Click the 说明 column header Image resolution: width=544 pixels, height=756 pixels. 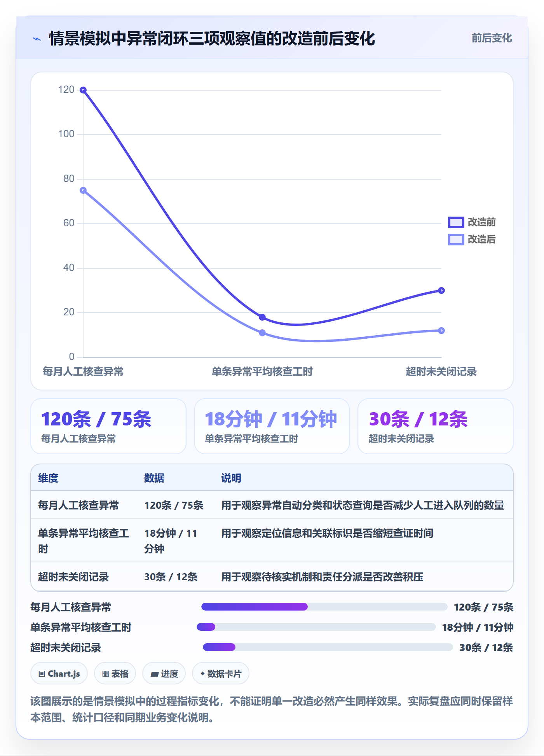click(231, 478)
